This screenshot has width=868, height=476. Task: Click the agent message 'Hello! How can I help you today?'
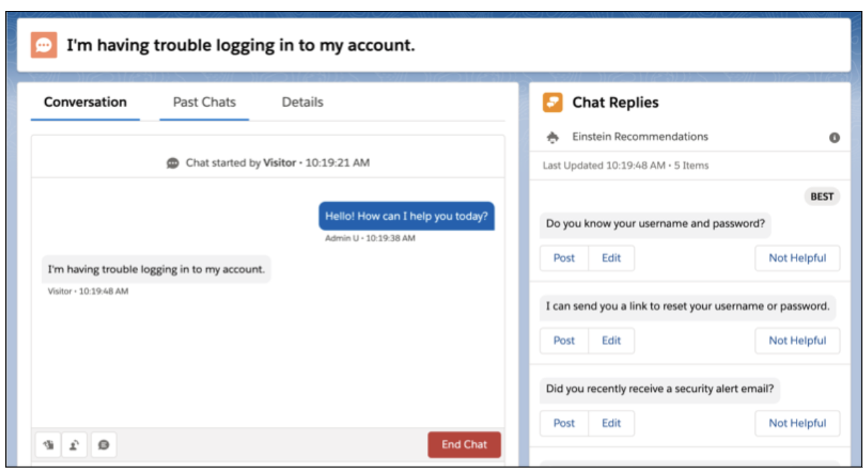(x=406, y=216)
